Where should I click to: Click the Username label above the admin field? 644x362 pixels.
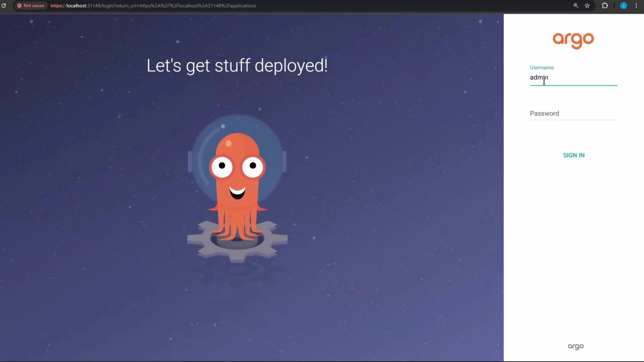[542, 67]
